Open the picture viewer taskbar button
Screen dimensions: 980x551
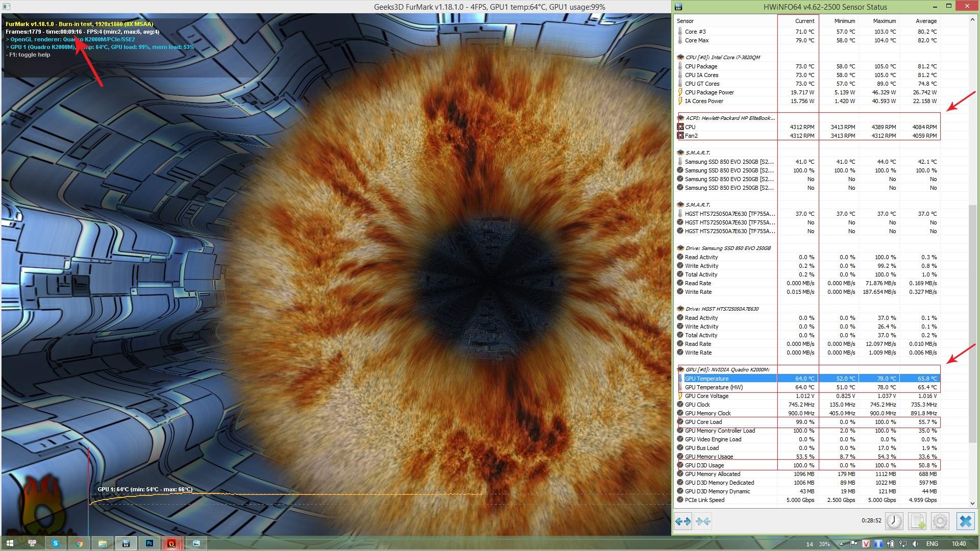pyautogui.click(x=196, y=543)
